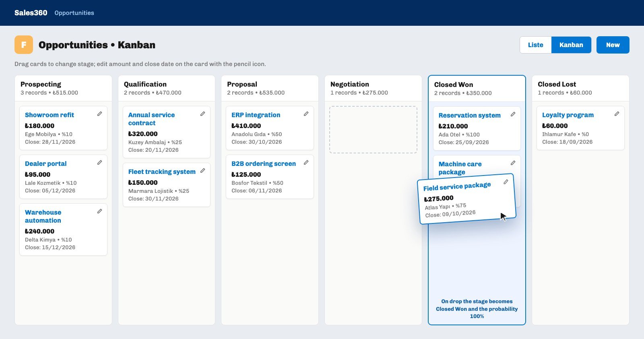Open ERP integration opportunity
Image resolution: width=644 pixels, height=339 pixels.
(256, 115)
